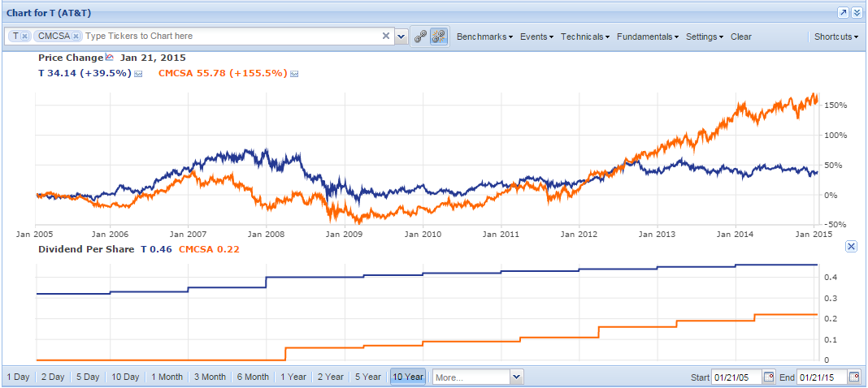This screenshot has width=868, height=388.
Task: Select the 3 Month range
Action: click(210, 377)
